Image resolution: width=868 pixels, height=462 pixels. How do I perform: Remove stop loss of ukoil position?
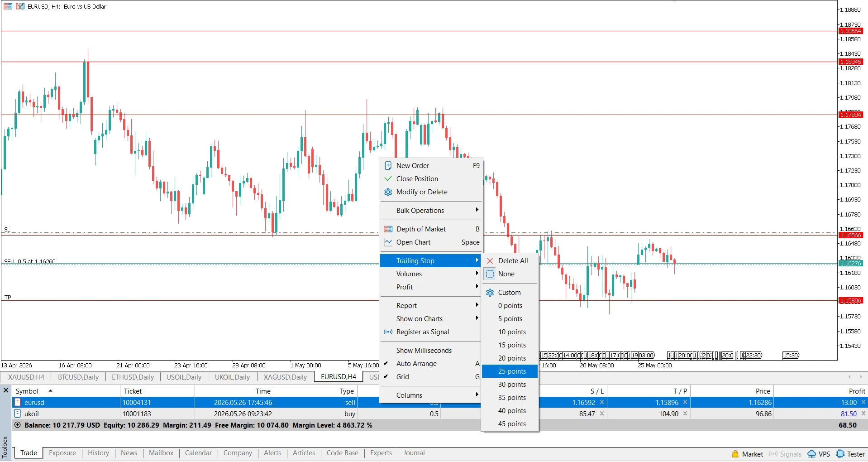[x=602, y=414]
